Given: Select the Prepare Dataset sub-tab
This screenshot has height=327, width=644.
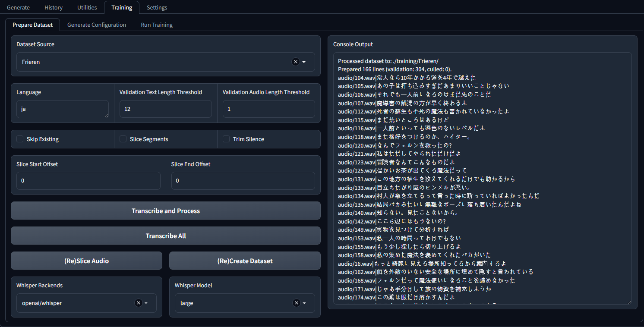Looking at the screenshot, I should pos(33,25).
